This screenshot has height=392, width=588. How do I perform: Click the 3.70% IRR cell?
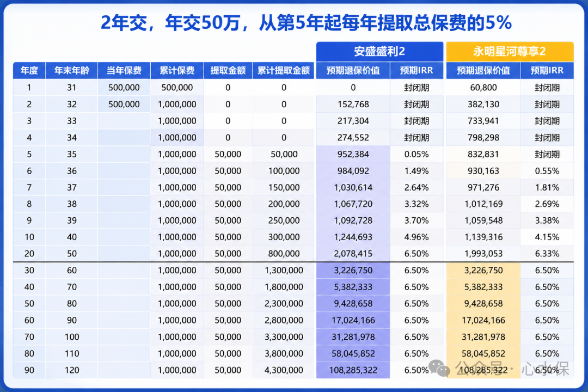coord(416,220)
